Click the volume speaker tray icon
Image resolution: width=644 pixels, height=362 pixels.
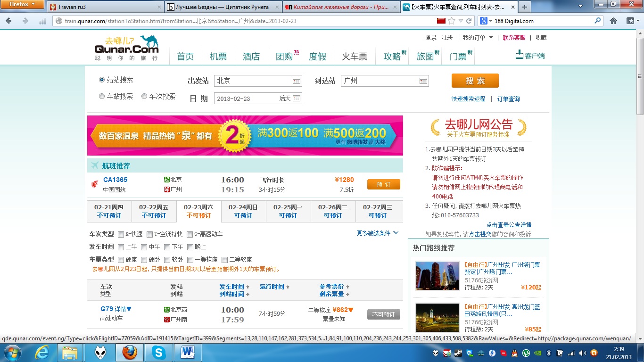(x=583, y=353)
